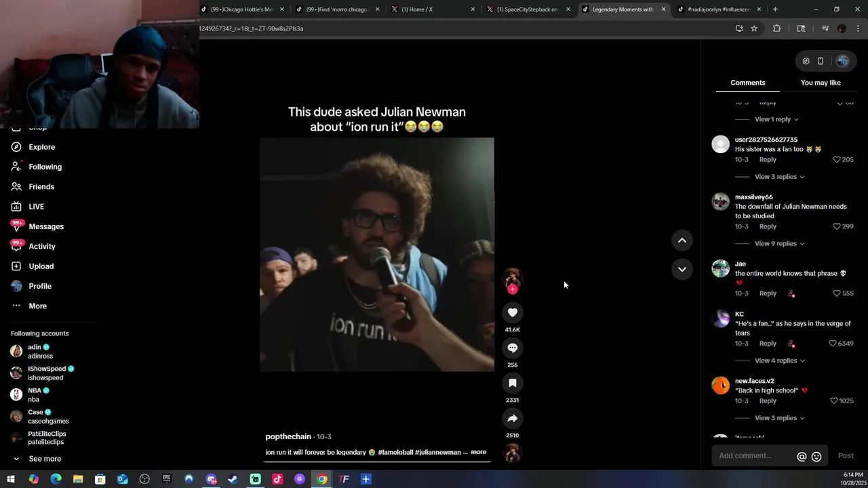This screenshot has width=868, height=488.
Task: Like Jae's comment
Action: 836,293
